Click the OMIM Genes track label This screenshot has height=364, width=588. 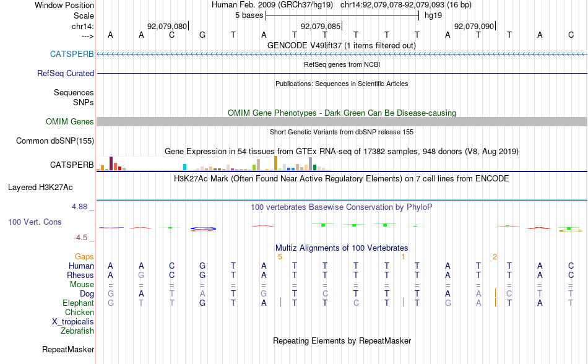click(69, 122)
